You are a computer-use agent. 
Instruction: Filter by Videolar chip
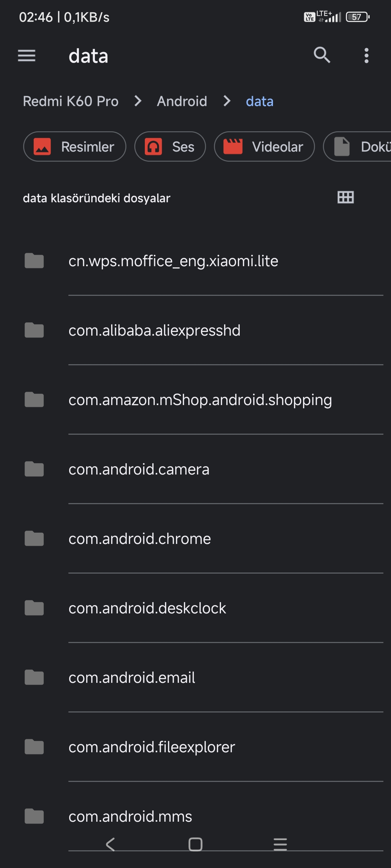click(264, 147)
